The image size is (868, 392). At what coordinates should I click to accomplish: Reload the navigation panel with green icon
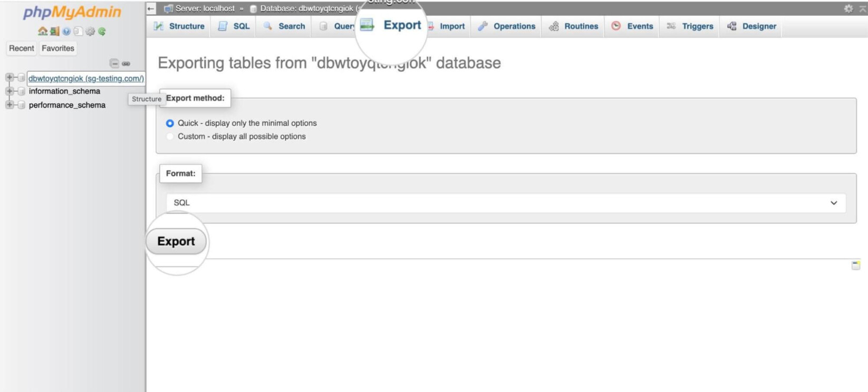[x=102, y=32]
